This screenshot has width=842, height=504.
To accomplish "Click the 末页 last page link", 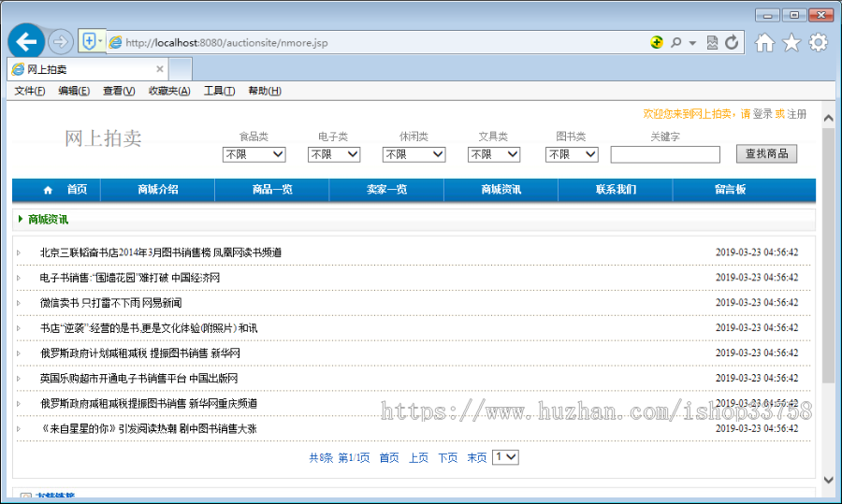I will tap(476, 458).
